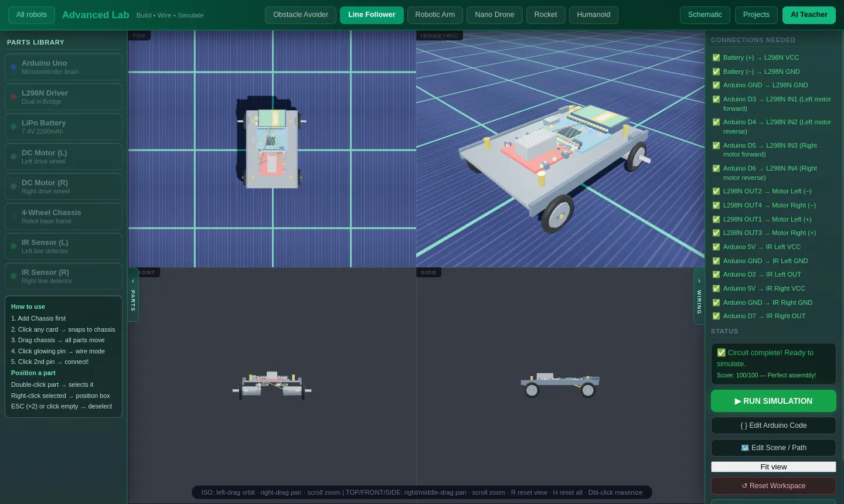Open the Robotic Arm tab
Image resolution: width=844 pixels, height=504 pixels.
click(x=435, y=15)
